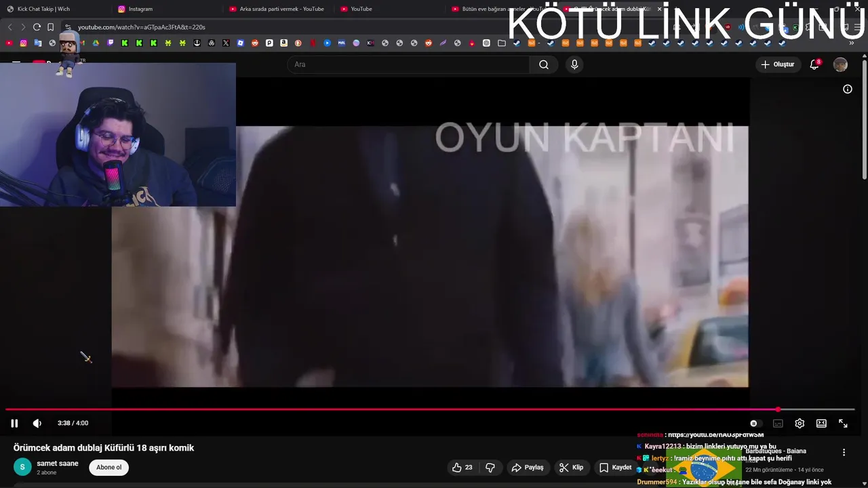
Task: Open player settings gear
Action: 800,423
